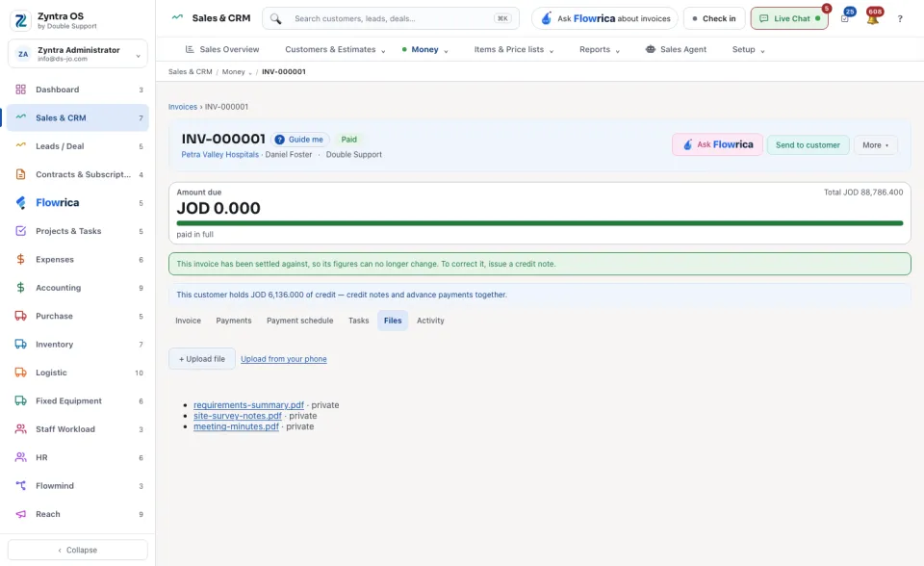Expand the Items & Price lists menu
Image resolution: width=924 pixels, height=566 pixels.
coord(514,49)
